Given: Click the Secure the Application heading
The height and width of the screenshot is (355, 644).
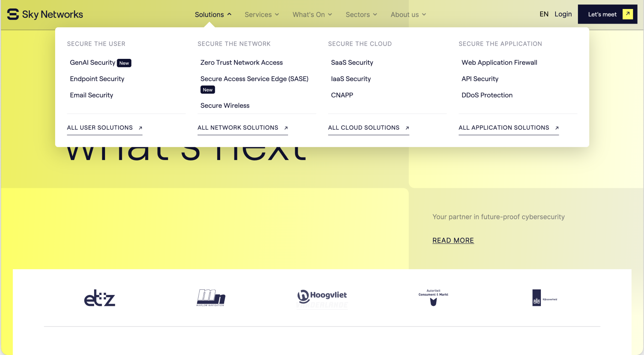Looking at the screenshot, I should coord(500,44).
